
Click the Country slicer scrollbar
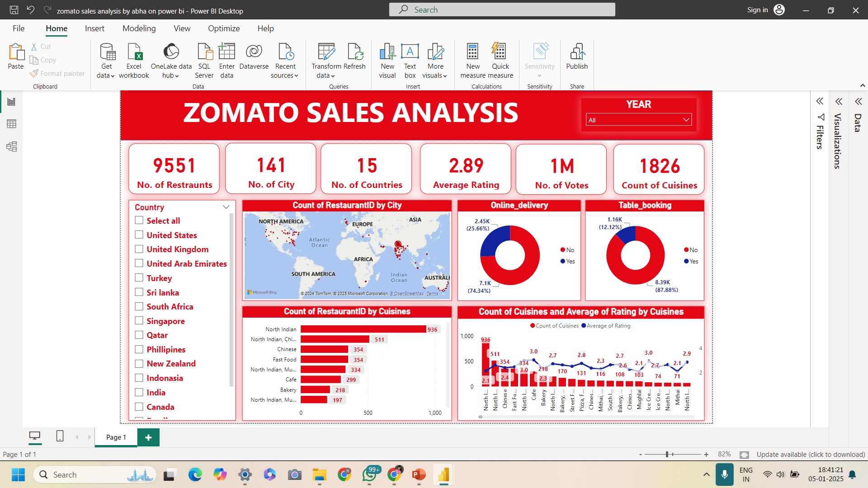(x=231, y=300)
